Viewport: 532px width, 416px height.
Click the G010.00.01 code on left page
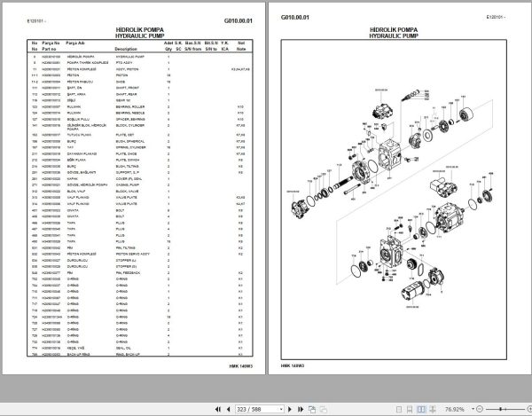click(239, 20)
